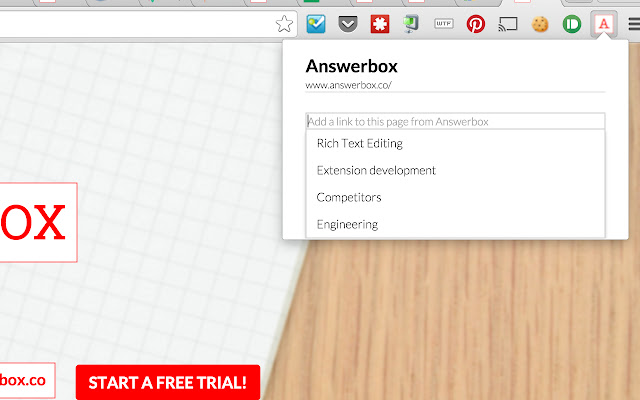640x400 pixels.
Task: Select the Rich Text Editing suggestion
Action: point(455,143)
